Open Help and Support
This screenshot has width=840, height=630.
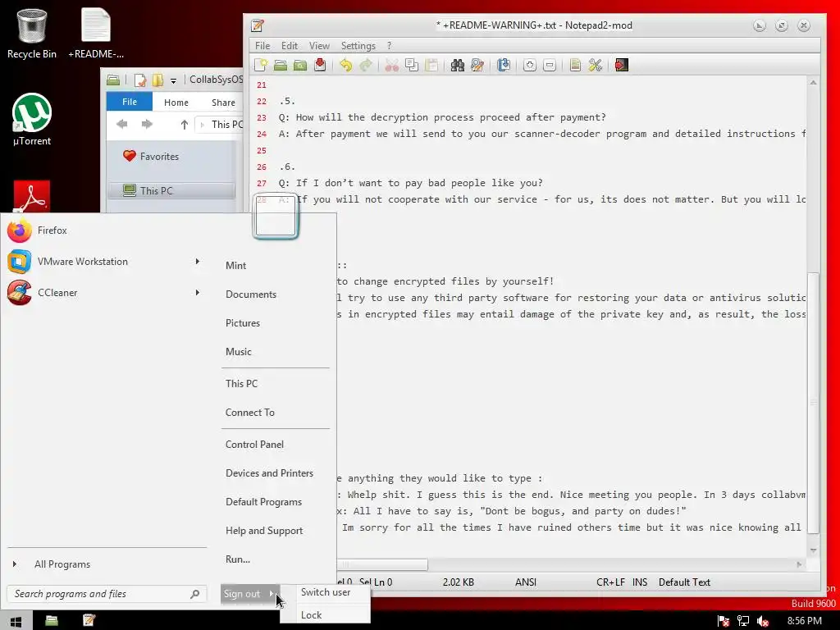coord(264,531)
